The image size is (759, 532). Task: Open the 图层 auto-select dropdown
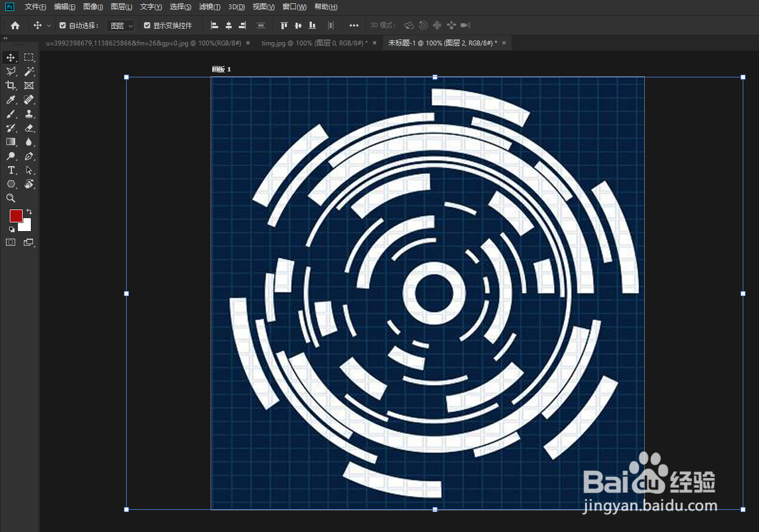pos(120,25)
